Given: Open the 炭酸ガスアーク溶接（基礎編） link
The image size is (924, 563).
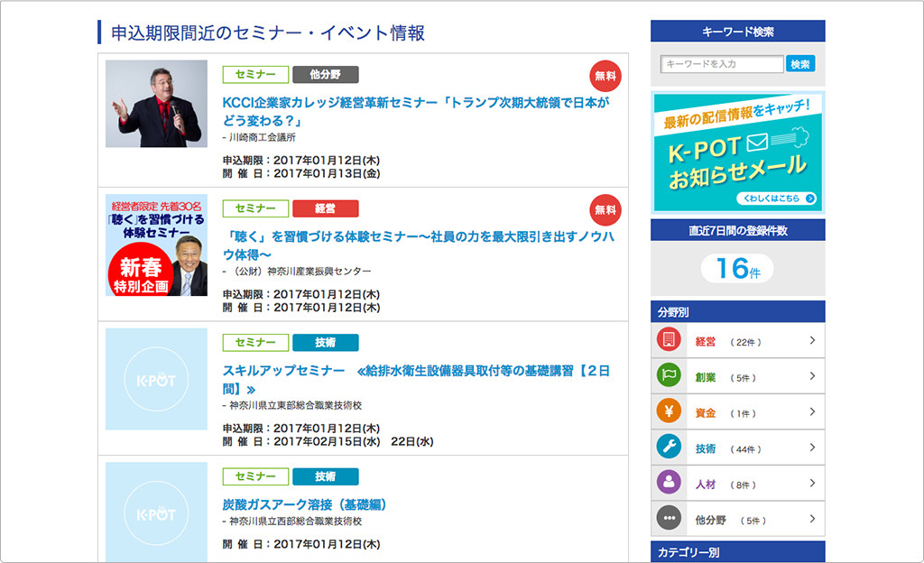Looking at the screenshot, I should pyautogui.click(x=304, y=504).
